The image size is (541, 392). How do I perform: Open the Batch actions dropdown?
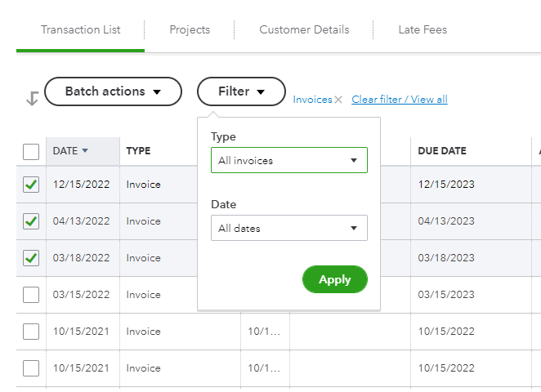113,91
